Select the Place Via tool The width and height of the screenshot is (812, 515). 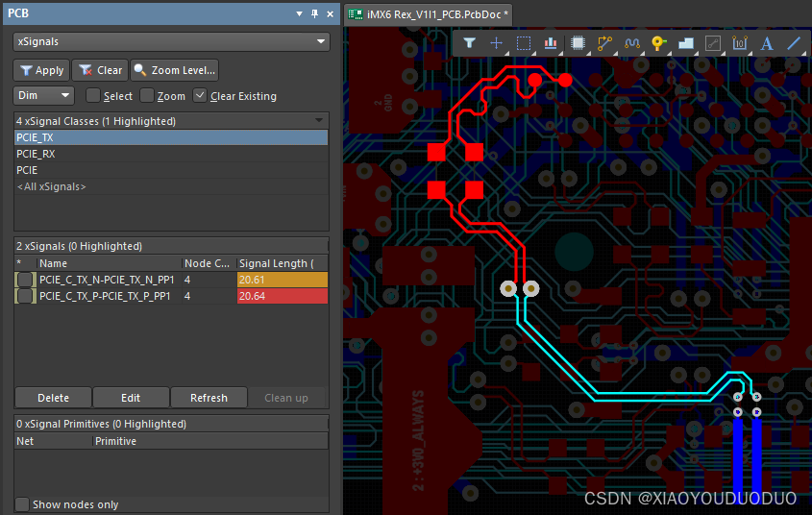point(658,43)
